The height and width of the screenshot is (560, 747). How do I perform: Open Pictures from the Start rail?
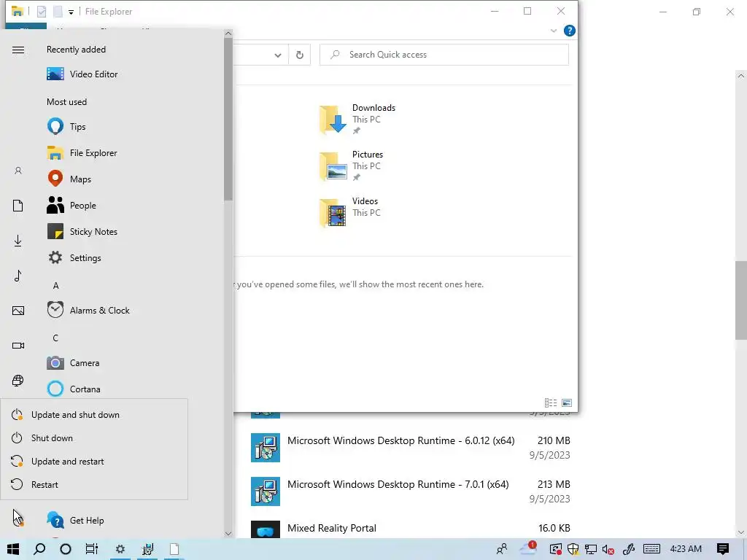18,311
